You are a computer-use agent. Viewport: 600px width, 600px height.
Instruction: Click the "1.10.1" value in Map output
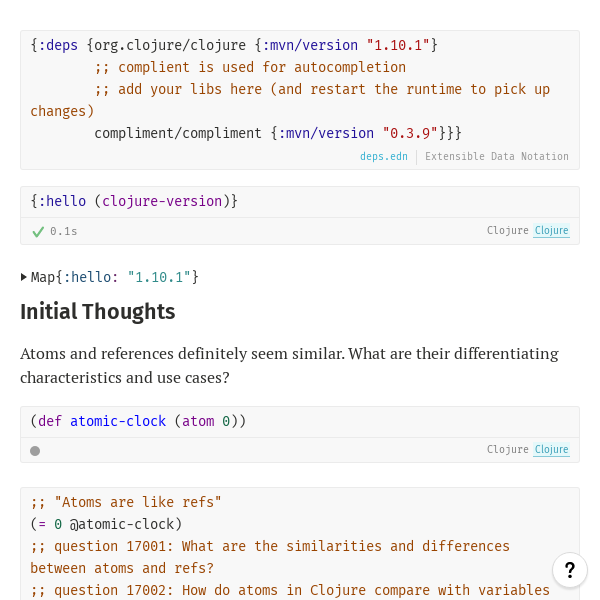[159, 277]
